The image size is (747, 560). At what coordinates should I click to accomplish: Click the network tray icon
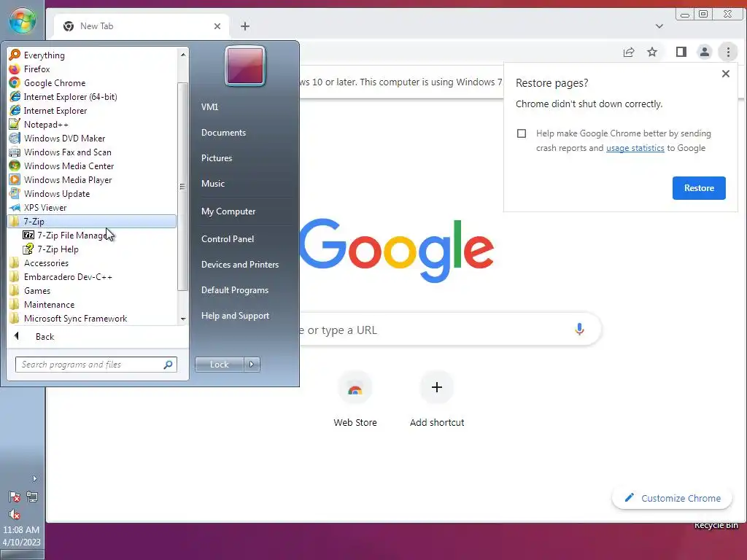tap(32, 497)
